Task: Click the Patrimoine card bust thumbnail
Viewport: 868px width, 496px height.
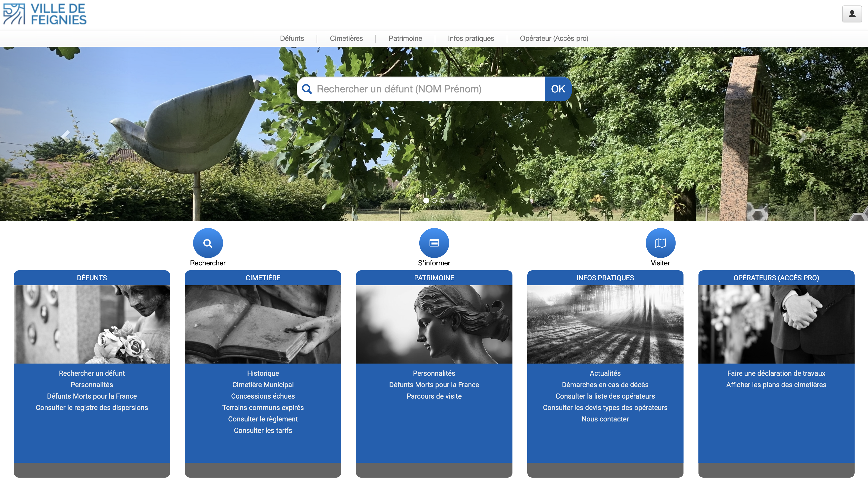Action: coord(434,324)
